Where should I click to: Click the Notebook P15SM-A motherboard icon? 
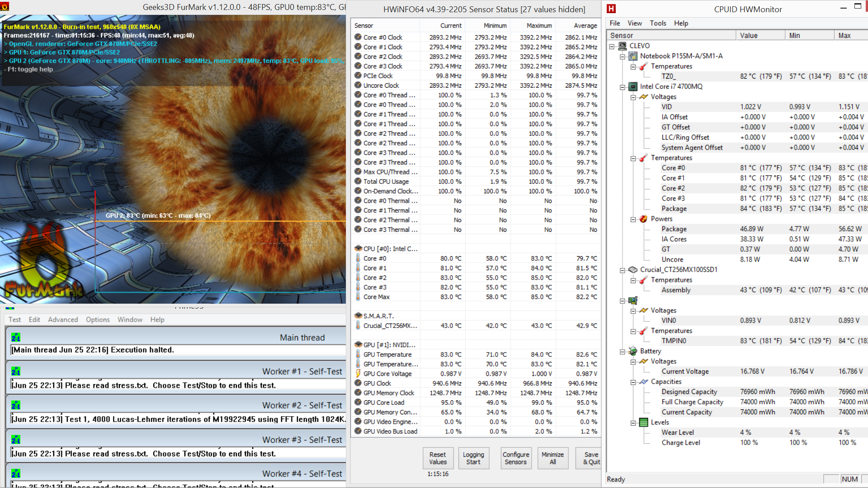(x=633, y=56)
